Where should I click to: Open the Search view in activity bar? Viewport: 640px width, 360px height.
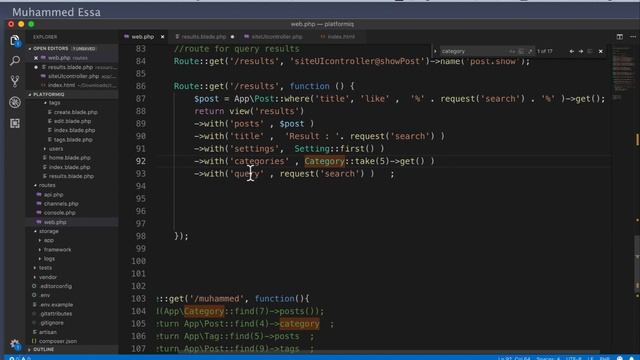click(x=15, y=61)
